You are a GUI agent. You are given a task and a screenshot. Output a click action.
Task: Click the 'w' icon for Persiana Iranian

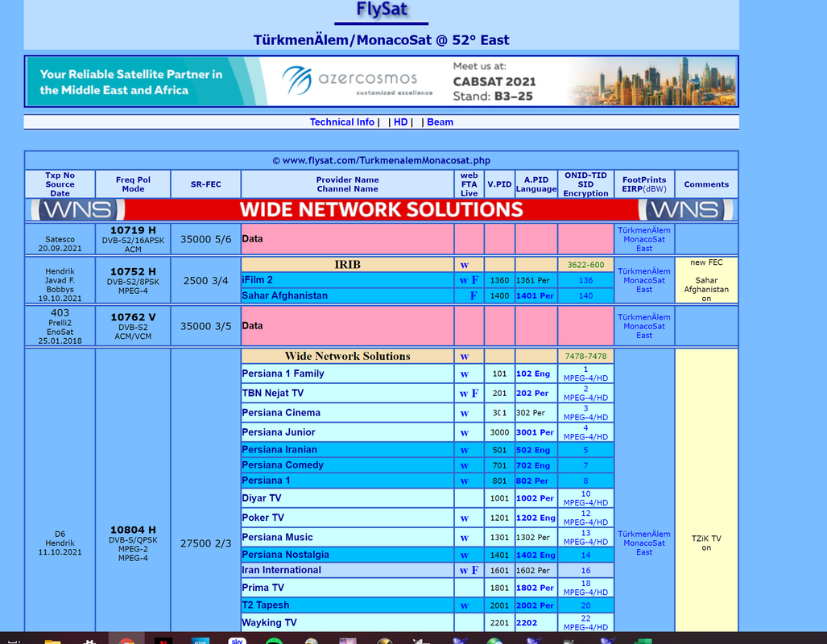(x=464, y=451)
